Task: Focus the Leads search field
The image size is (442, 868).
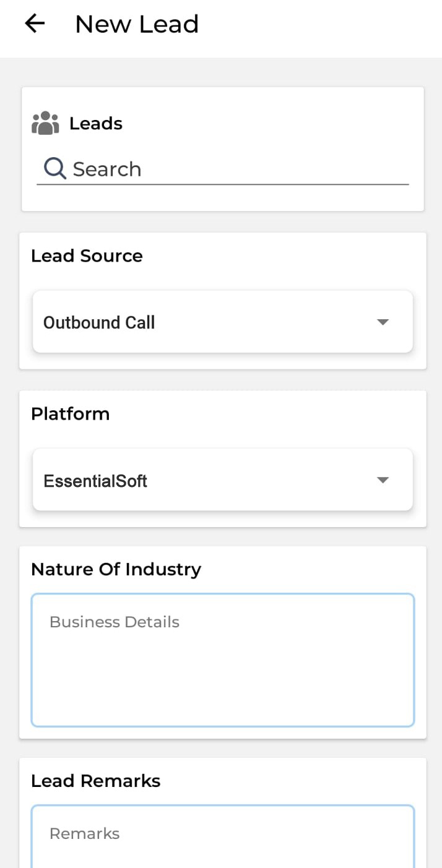Action: 223,169
